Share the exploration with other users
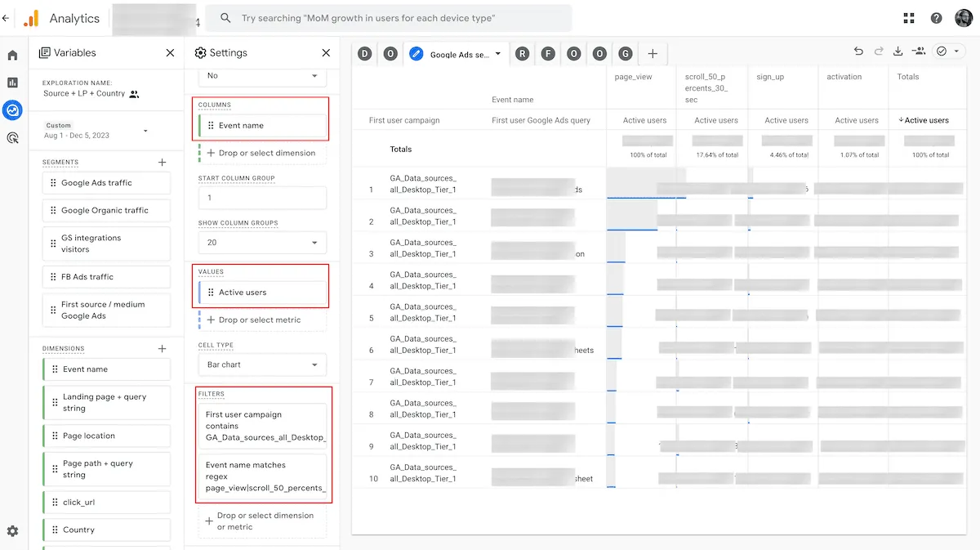Image resolution: width=980 pixels, height=550 pixels. (919, 51)
